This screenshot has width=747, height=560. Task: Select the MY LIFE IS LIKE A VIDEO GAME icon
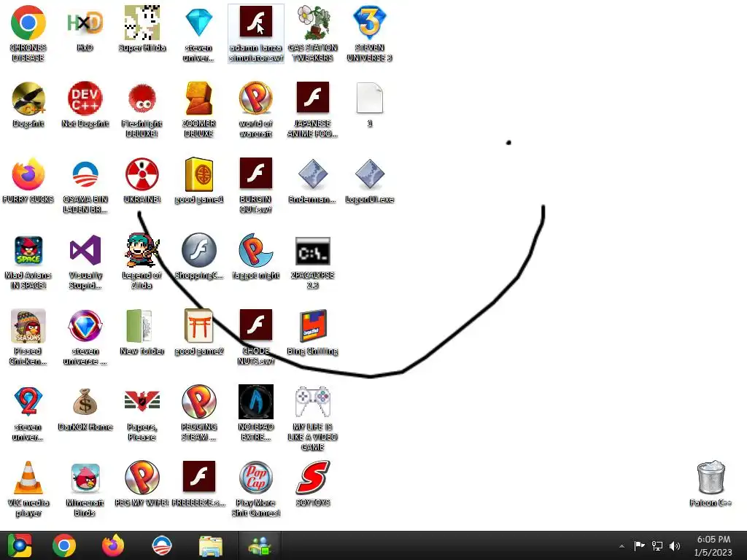point(312,402)
